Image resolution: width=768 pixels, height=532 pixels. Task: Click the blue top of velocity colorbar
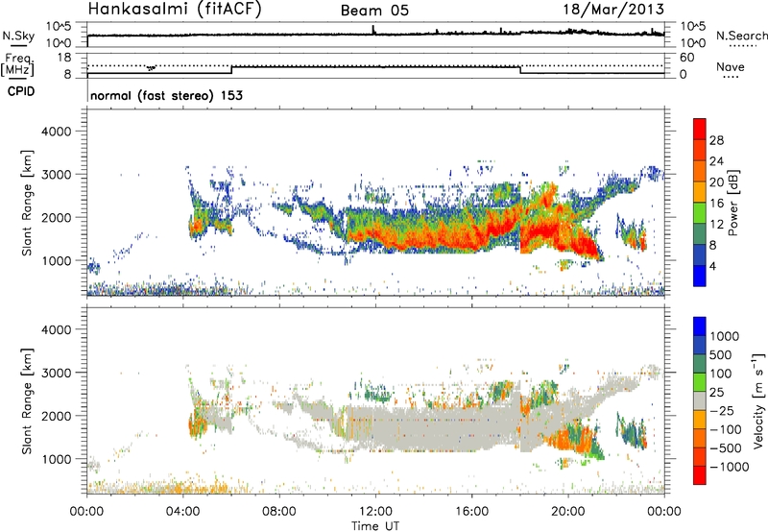click(x=700, y=326)
